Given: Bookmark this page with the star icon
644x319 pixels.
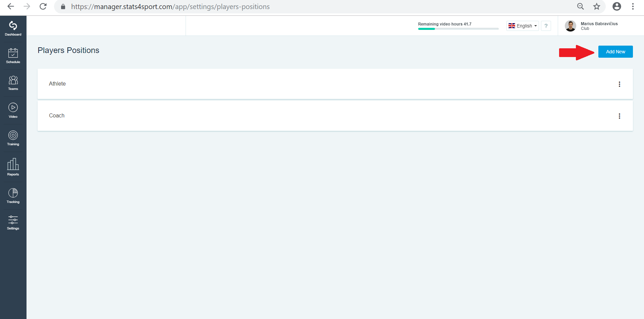Looking at the screenshot, I should (596, 6).
